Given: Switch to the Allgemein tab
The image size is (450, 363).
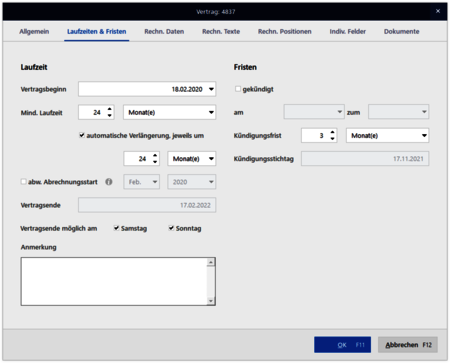Looking at the screenshot, I should 34,32.
